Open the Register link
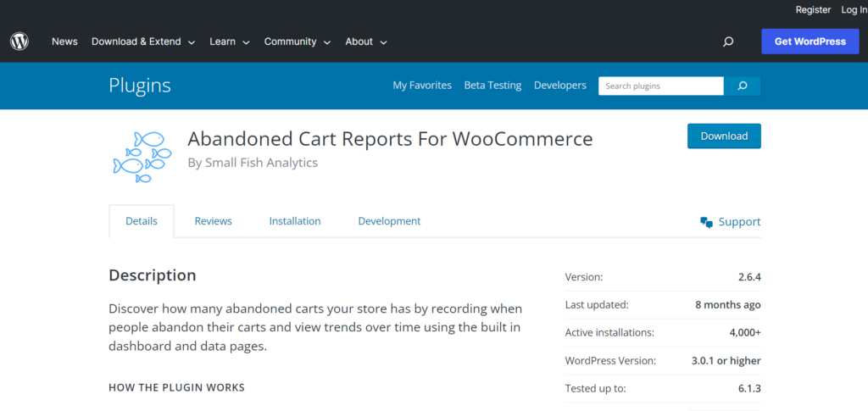 (813, 10)
